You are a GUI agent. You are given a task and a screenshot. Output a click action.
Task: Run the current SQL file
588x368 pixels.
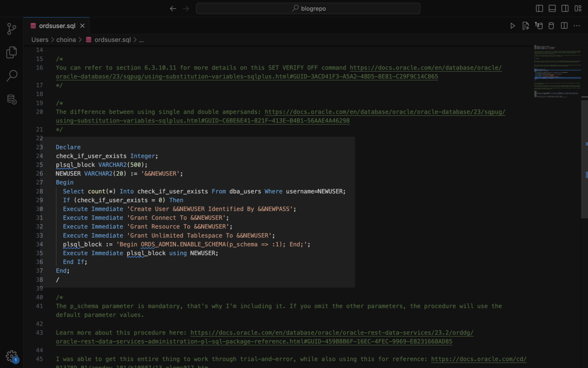[513, 26]
